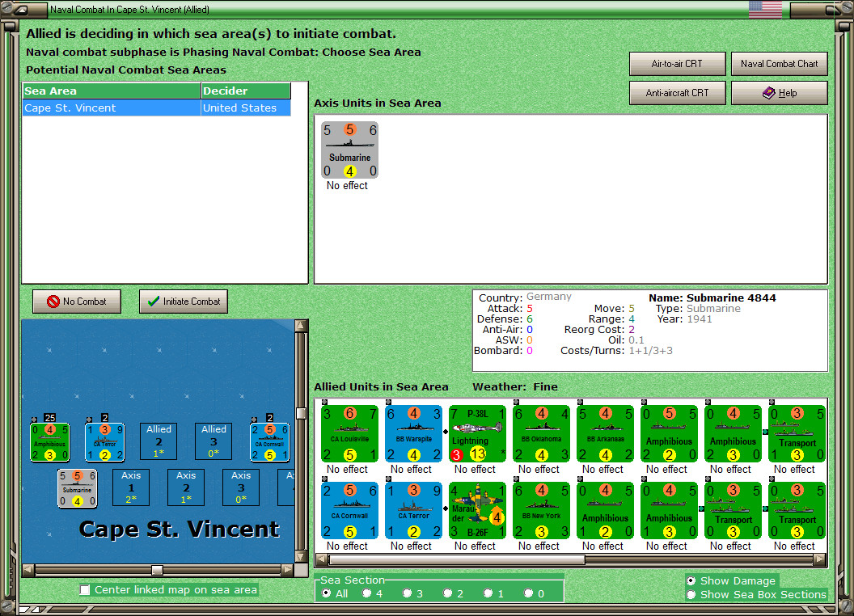Open the Air-to-air CRT
854x616 pixels.
tap(678, 64)
